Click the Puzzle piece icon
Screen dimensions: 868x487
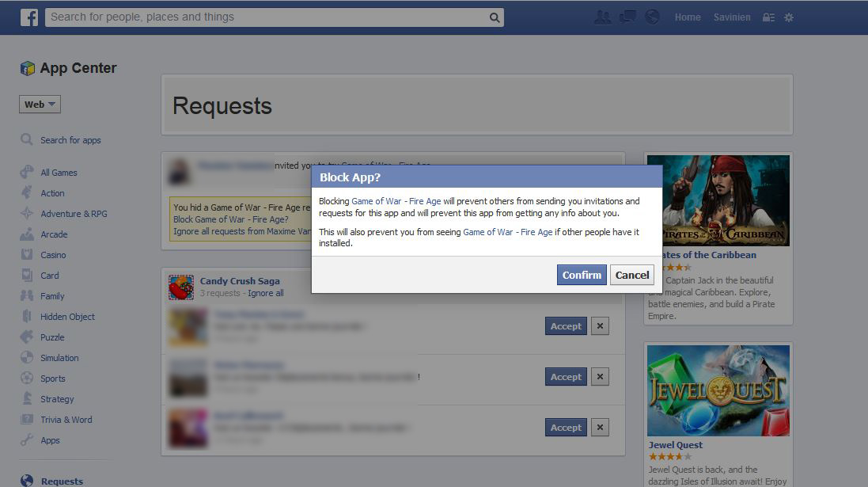[27, 337]
